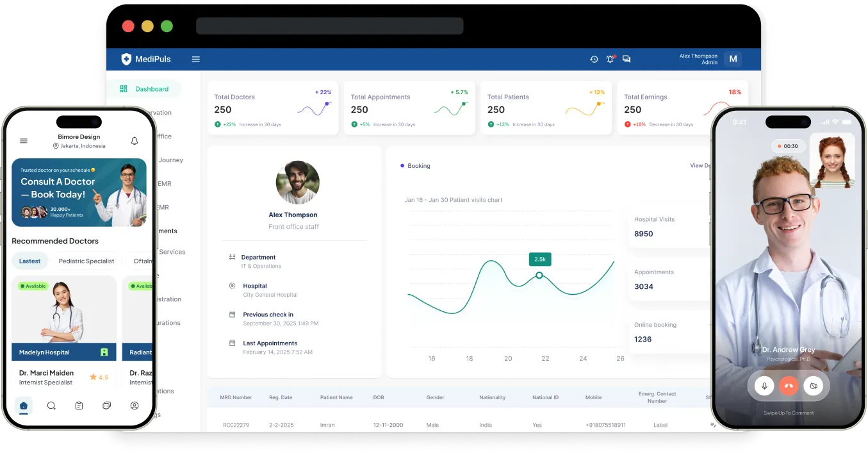Tap the profile icon in phone bottom bar
The width and height of the screenshot is (868, 453).
[135, 406]
